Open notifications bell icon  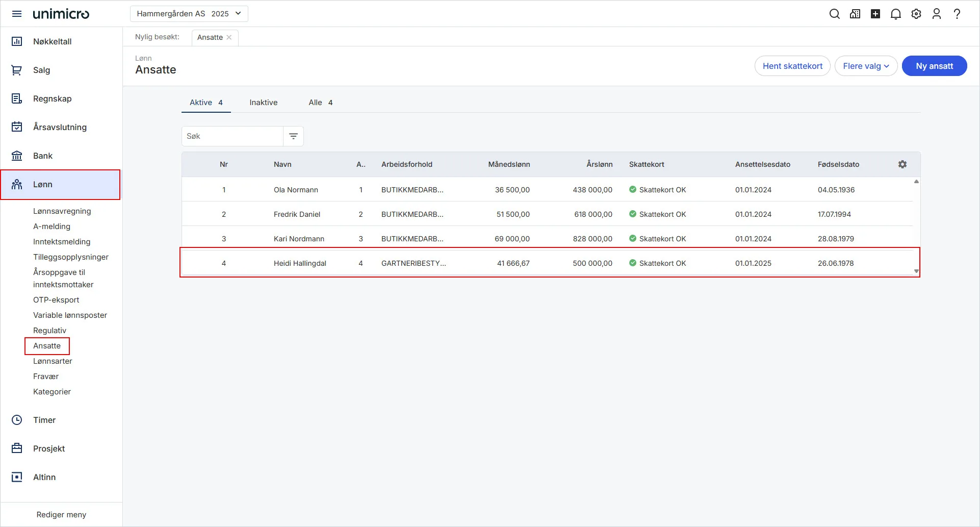(x=896, y=14)
